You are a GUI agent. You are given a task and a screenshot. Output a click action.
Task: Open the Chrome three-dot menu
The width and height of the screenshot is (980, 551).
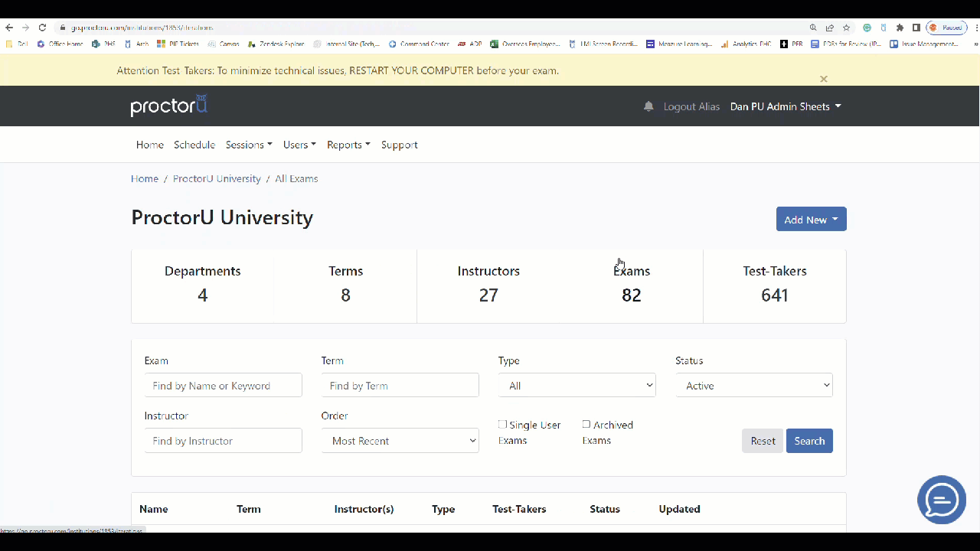click(976, 28)
